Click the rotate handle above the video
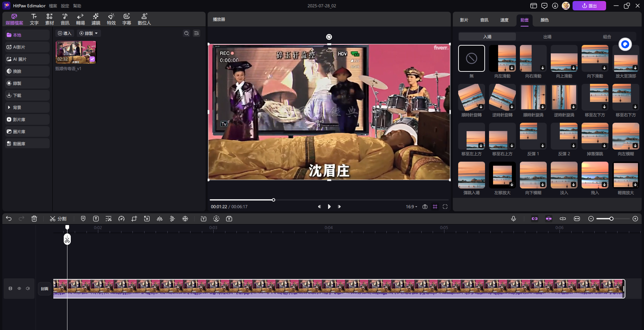This screenshot has width=644, height=330. (x=329, y=37)
